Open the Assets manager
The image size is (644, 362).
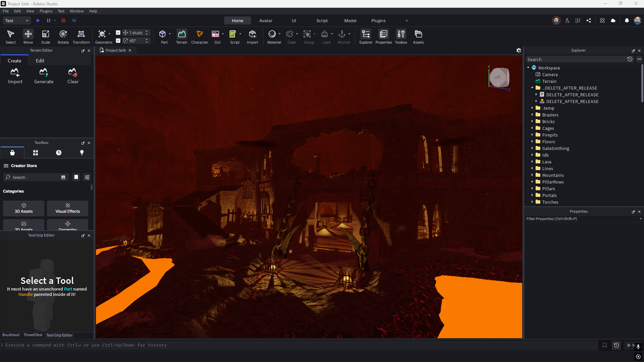[x=418, y=37]
